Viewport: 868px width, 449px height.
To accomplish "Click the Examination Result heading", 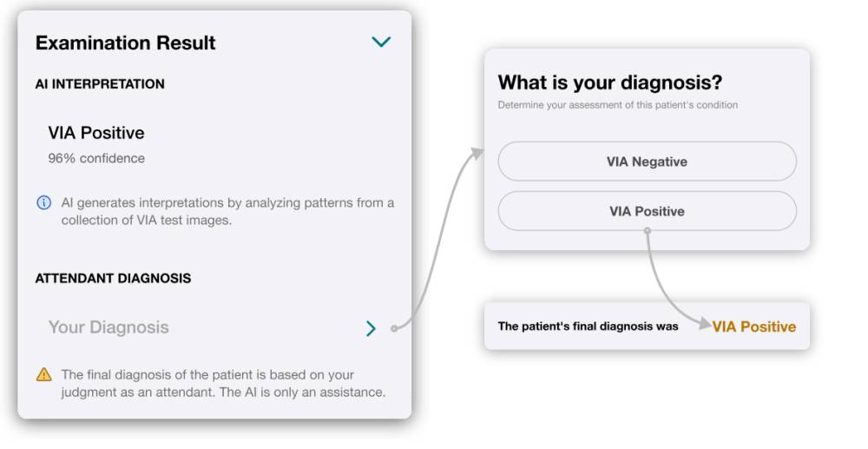I will click(x=126, y=43).
